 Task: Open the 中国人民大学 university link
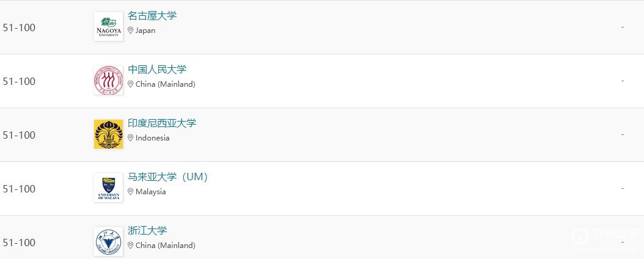(x=157, y=70)
